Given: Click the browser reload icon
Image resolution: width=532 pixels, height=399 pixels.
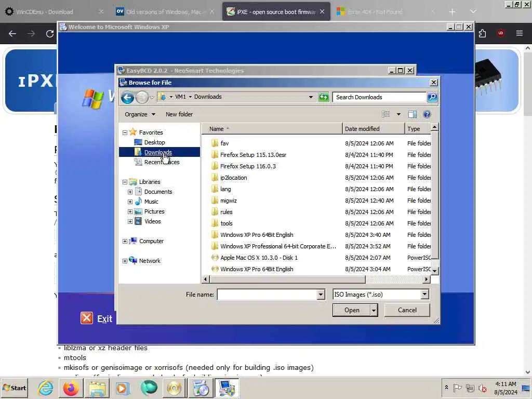Looking at the screenshot, I should (50, 34).
